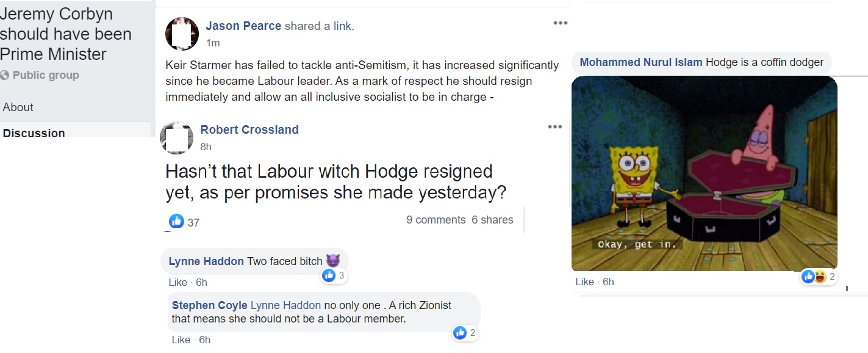View the 6 shares of the post
868x353 pixels.
pos(492,220)
